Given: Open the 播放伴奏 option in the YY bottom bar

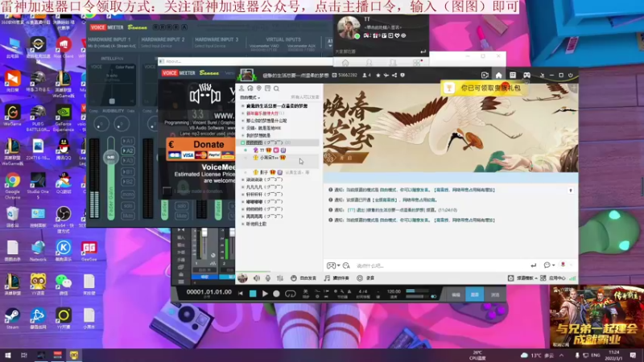Looking at the screenshot, I should tap(336, 278).
